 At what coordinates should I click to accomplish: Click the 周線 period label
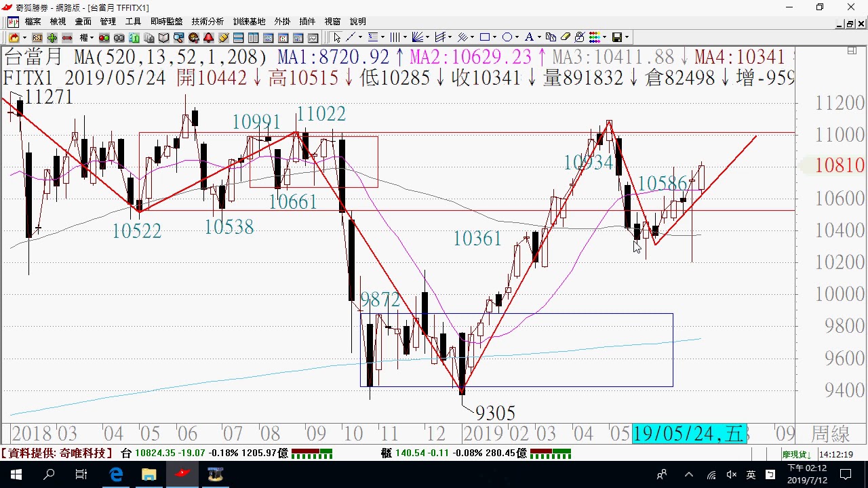(x=831, y=434)
